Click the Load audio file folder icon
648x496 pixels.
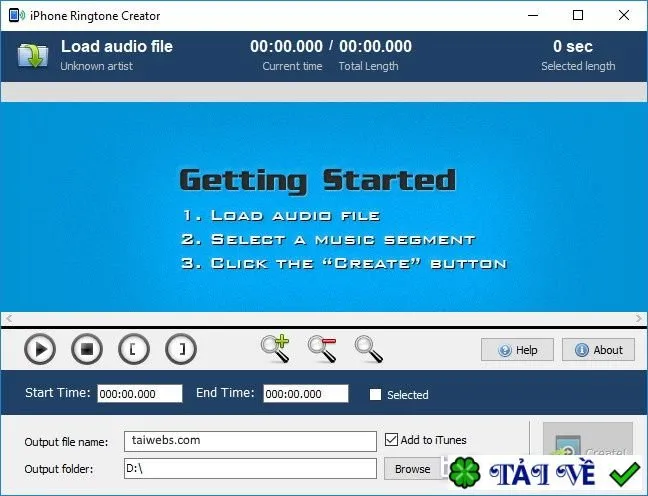coord(33,55)
